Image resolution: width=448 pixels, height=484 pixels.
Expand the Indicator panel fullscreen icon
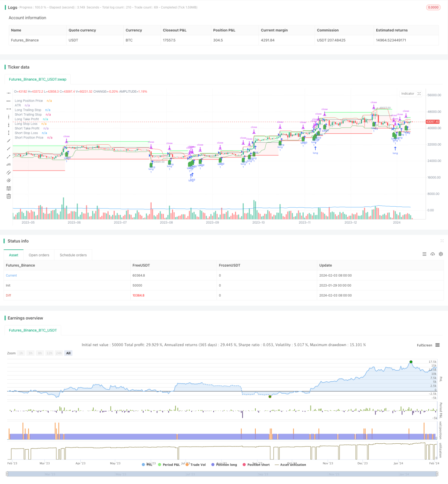tap(419, 94)
